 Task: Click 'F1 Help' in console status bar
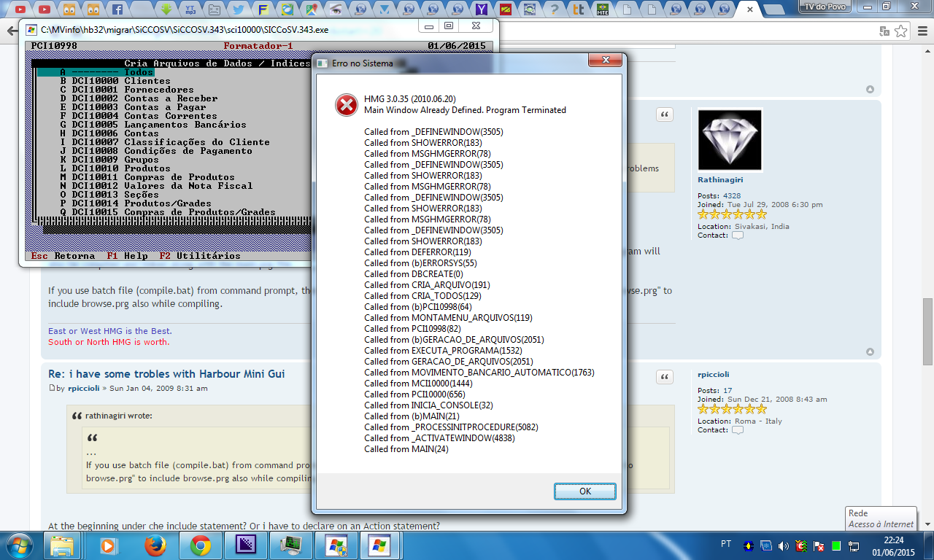(x=127, y=256)
